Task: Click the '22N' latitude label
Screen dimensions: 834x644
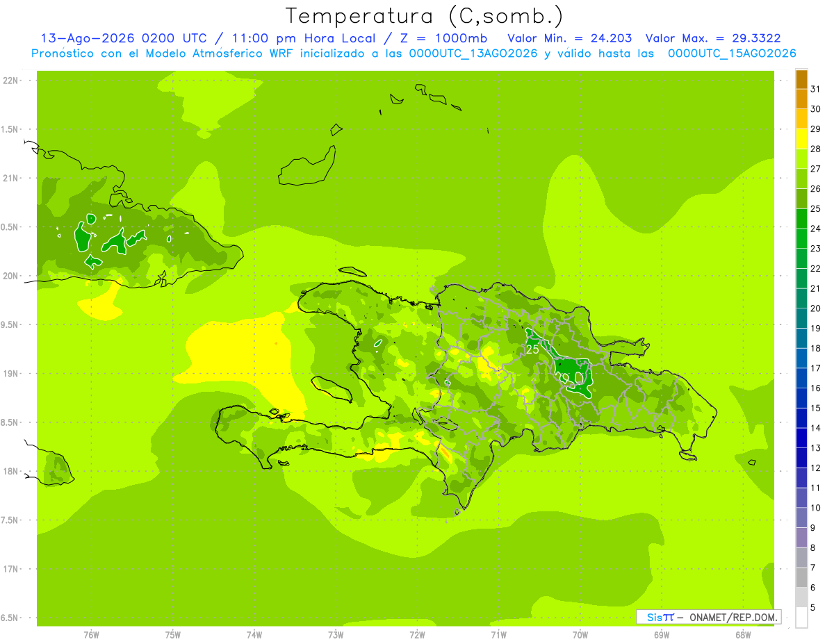Action: tap(10, 81)
